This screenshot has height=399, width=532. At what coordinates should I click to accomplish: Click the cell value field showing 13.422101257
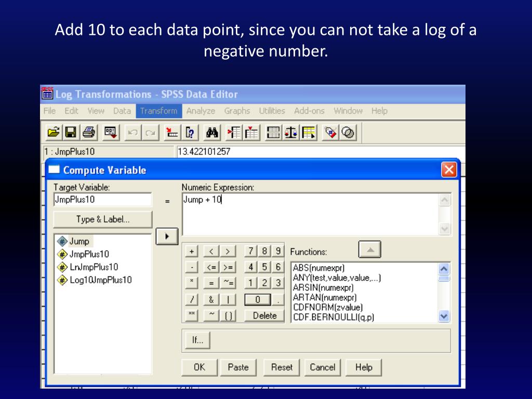321,152
